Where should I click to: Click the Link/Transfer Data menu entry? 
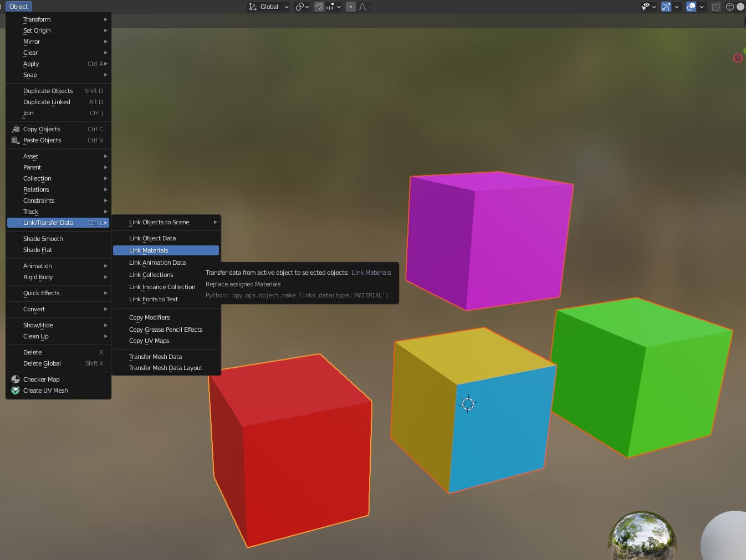point(58,223)
